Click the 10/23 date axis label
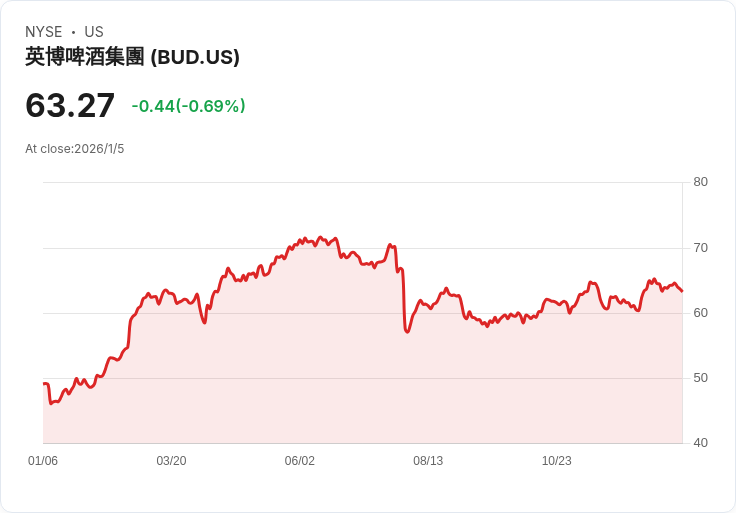Viewport: 736px width, 513px height. [x=556, y=461]
